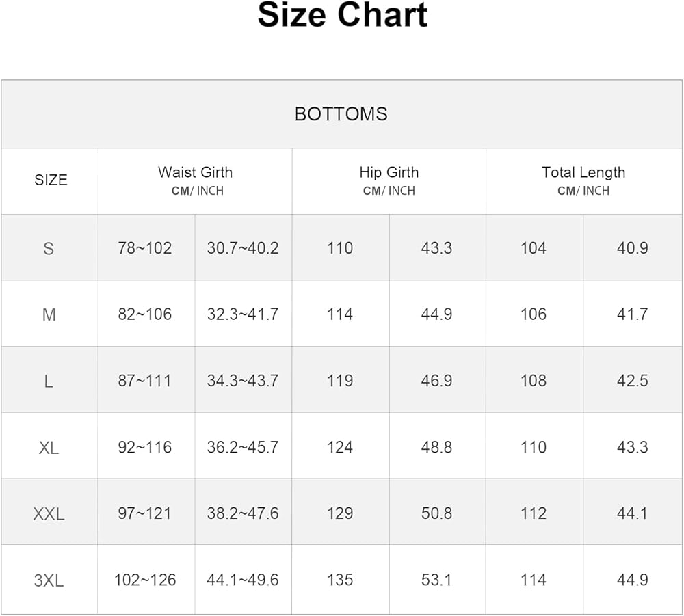The height and width of the screenshot is (616, 684).
Task: Click the 53.1 hip inch cell
Action: 436,580
